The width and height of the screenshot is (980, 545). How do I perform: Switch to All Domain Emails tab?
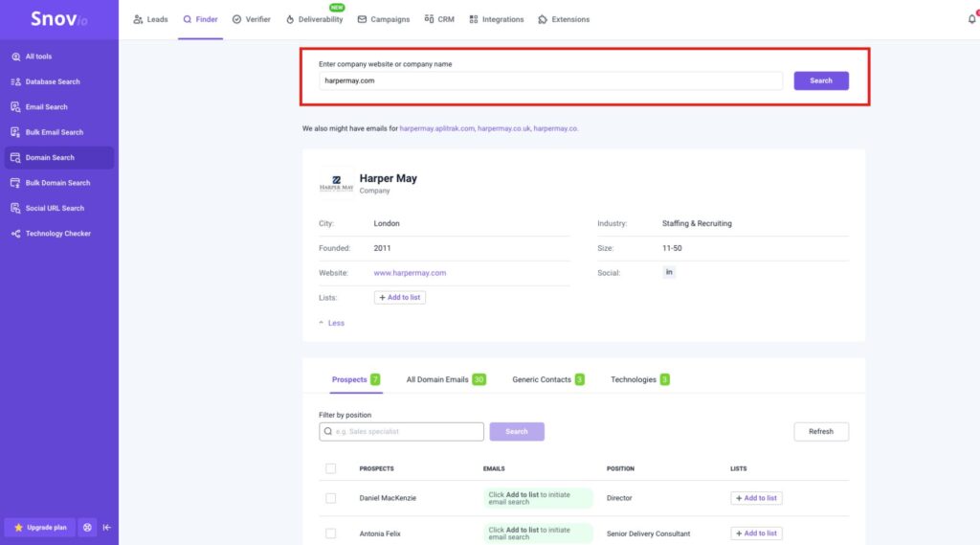tap(446, 379)
